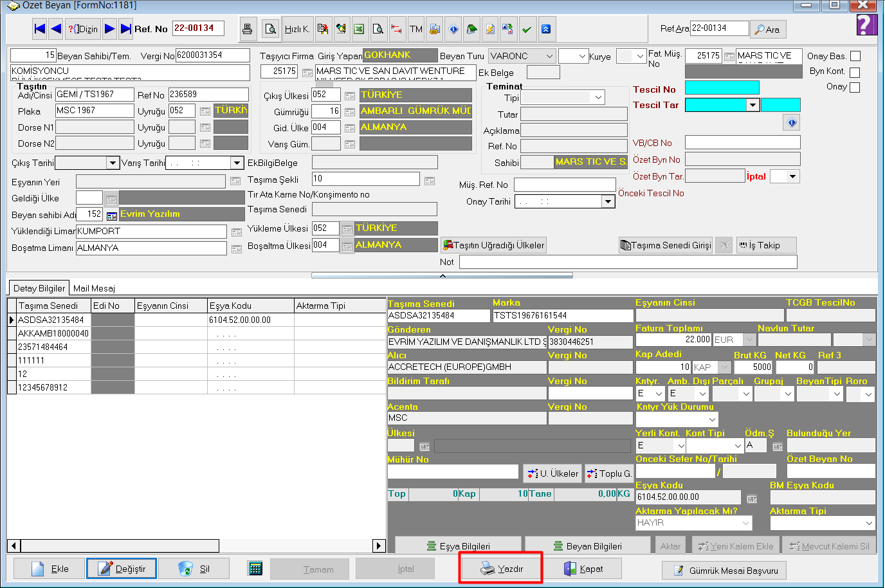
Task: Switch to the Mail Mesaj tab
Action: [x=94, y=288]
